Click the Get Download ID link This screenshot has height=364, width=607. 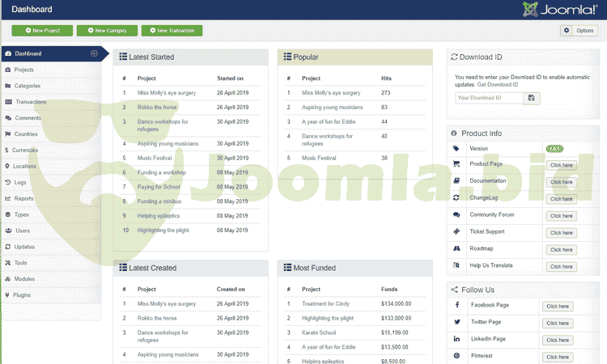pos(498,84)
